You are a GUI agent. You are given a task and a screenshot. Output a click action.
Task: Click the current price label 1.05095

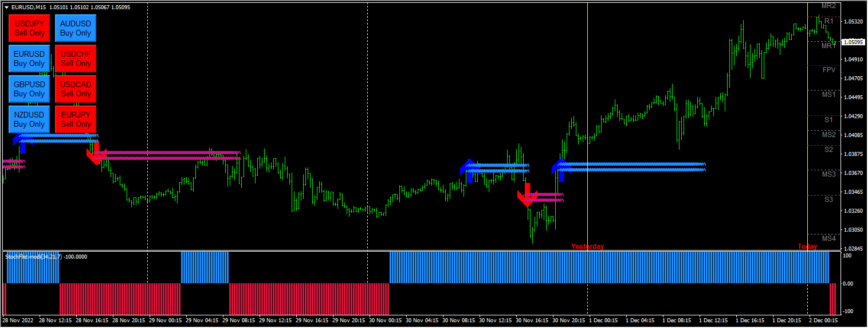coord(853,42)
